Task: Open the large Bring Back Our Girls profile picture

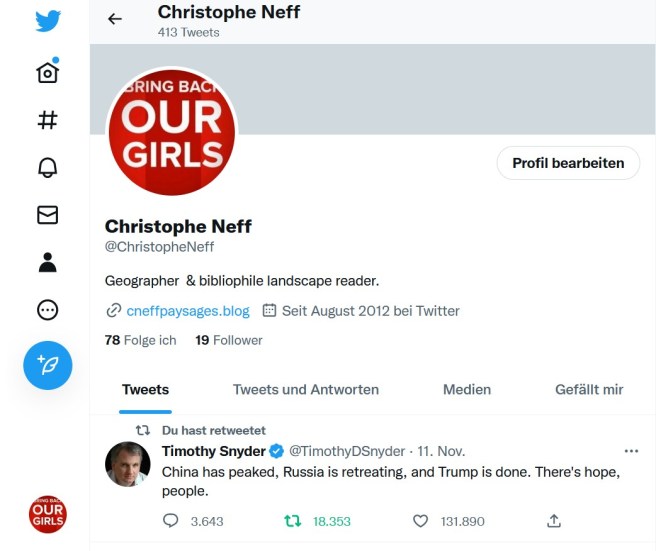Action: coord(171,132)
